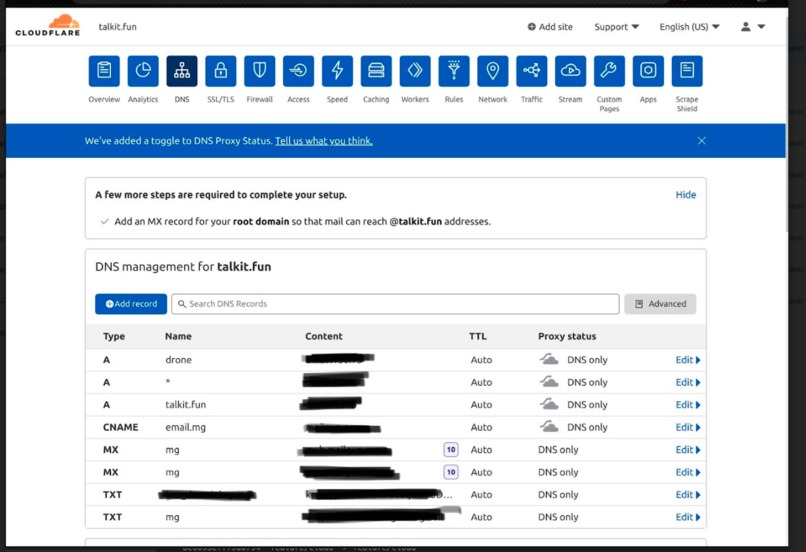
Task: Open the user account dropdown
Action: (x=753, y=27)
